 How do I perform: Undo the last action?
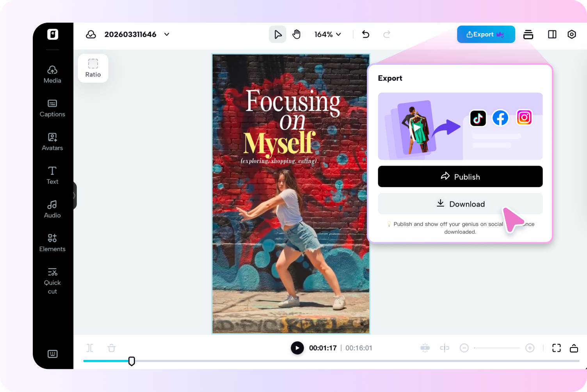pyautogui.click(x=366, y=34)
